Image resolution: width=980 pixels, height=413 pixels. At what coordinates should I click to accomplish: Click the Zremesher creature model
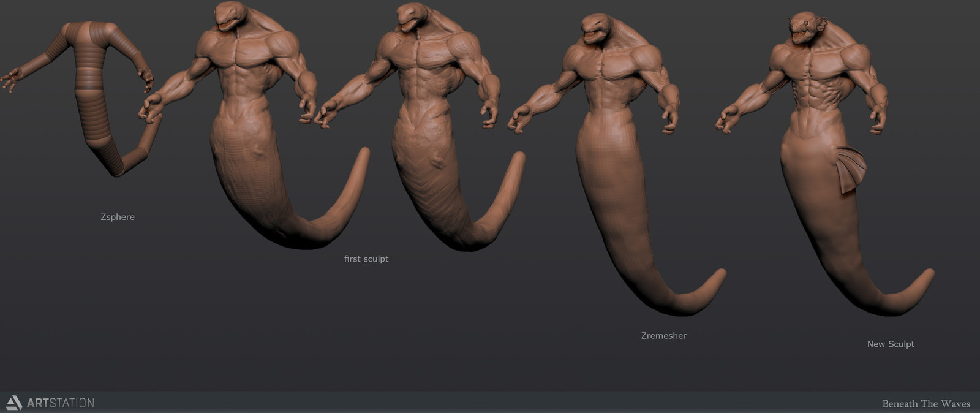[x=616, y=165]
